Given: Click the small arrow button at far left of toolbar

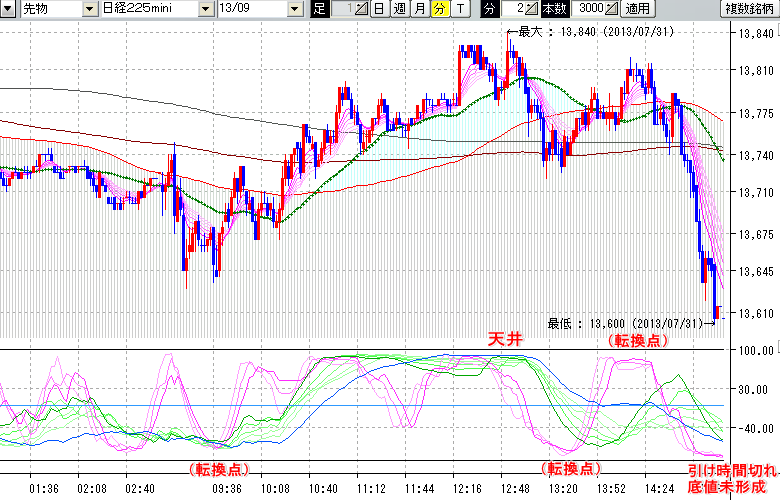Looking at the screenshot, I should click(8, 9).
